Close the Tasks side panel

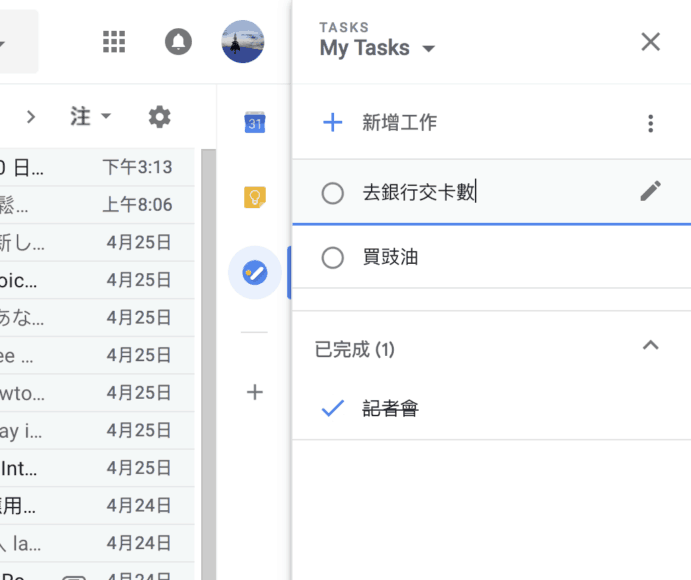coord(650,41)
